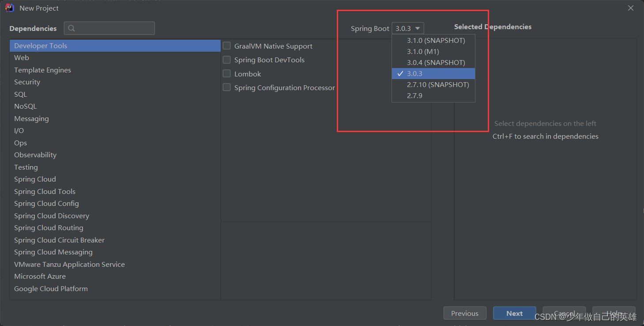
Task: Click the search magnifier icon in dependencies field
Action: (72, 28)
